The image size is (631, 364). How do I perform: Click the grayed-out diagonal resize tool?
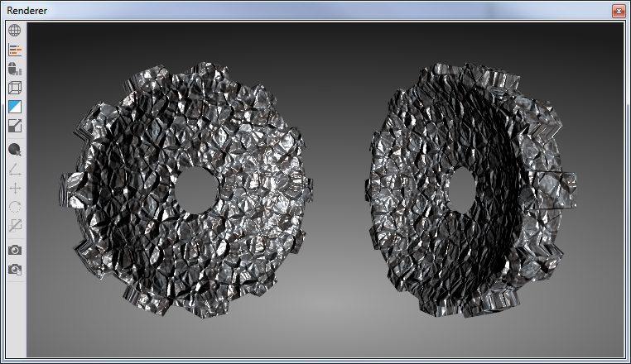[15, 226]
